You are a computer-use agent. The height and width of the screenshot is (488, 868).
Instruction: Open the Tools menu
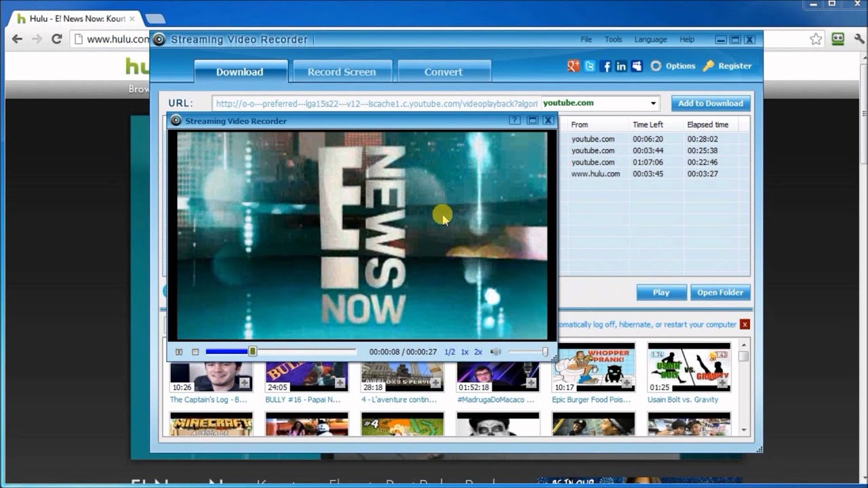(x=613, y=40)
